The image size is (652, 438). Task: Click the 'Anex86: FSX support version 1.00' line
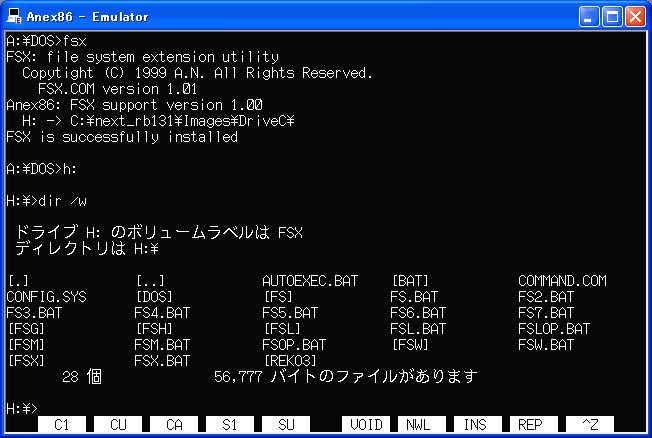point(134,105)
